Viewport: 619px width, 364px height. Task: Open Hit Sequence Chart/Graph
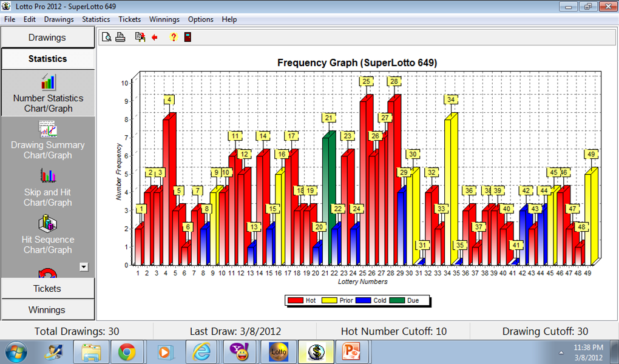(x=48, y=235)
